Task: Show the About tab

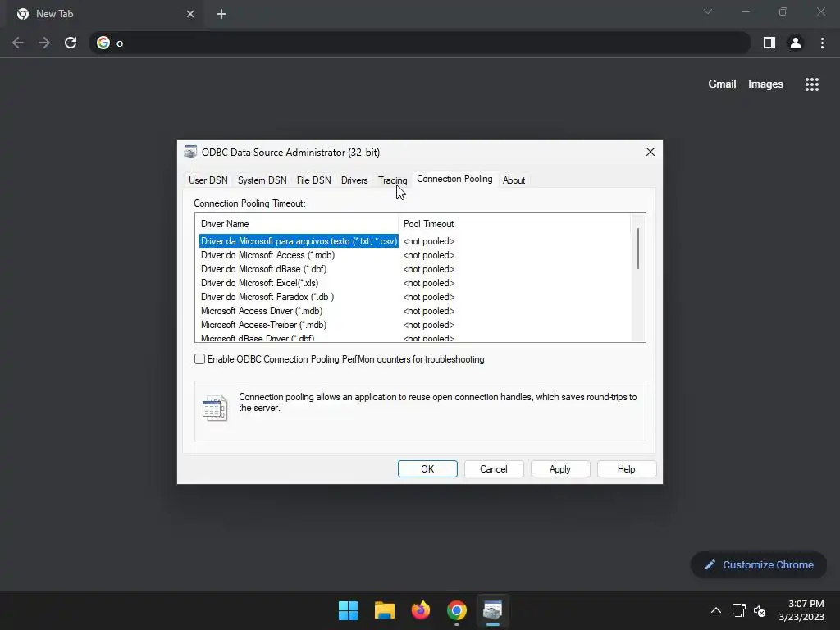Action: (x=514, y=180)
